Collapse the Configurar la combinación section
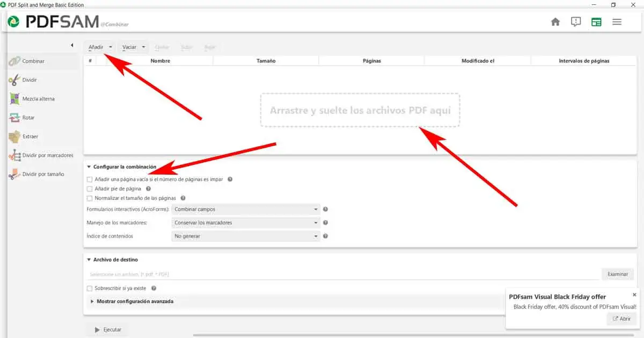 (89, 167)
